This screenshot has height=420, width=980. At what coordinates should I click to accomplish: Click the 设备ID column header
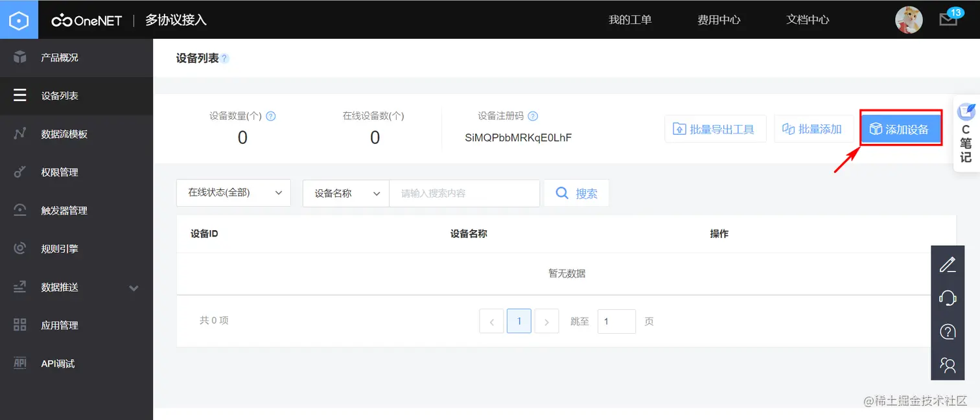pyautogui.click(x=204, y=233)
